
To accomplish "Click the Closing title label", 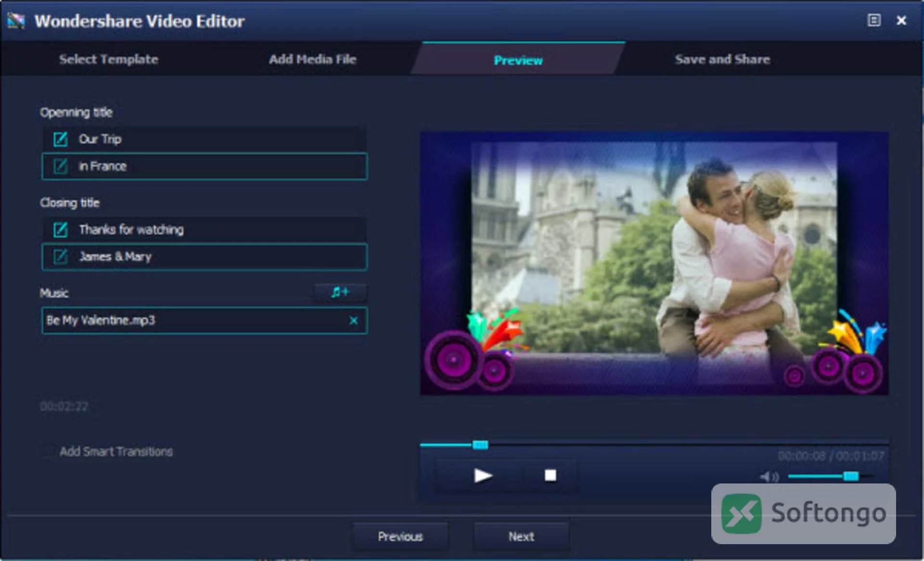I will coord(70,203).
